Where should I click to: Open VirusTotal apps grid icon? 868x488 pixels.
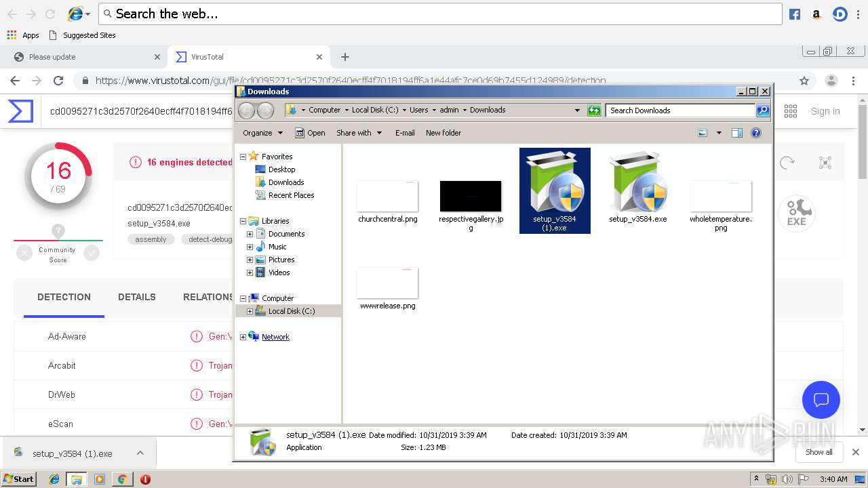tap(791, 111)
